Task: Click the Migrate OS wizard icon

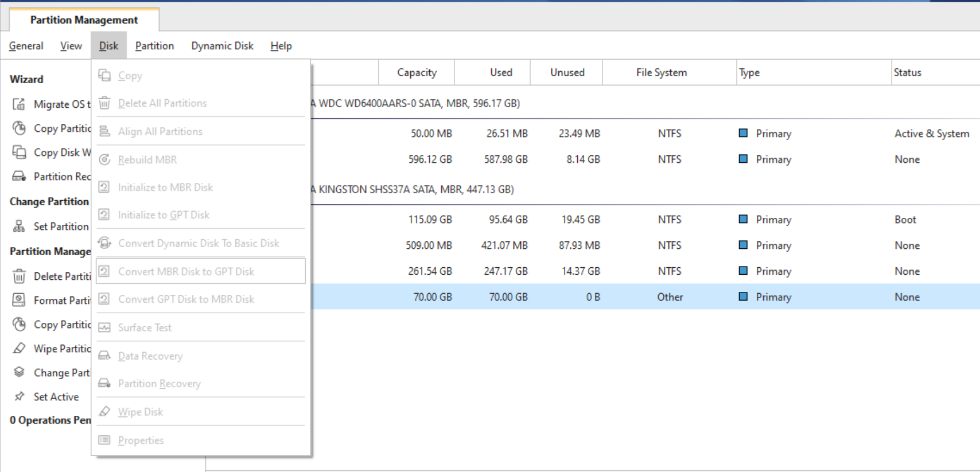Action: (x=19, y=104)
